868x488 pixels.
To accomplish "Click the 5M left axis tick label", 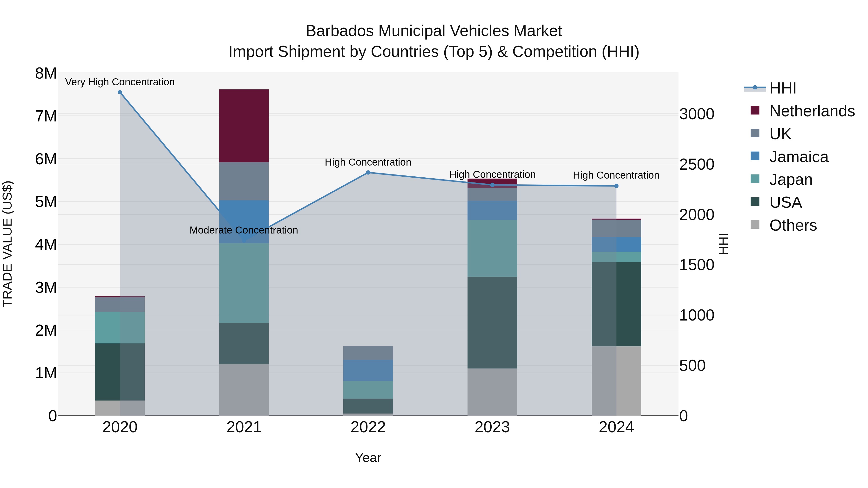I will point(46,202).
